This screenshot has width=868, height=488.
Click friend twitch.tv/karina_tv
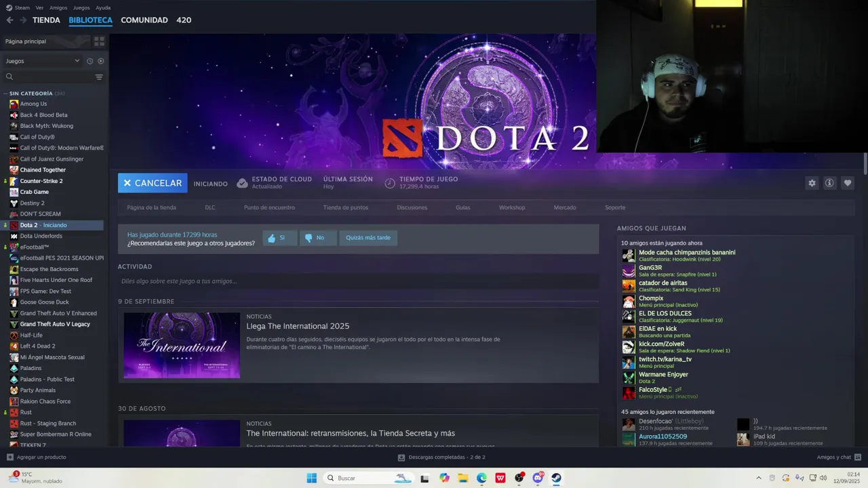(665, 359)
